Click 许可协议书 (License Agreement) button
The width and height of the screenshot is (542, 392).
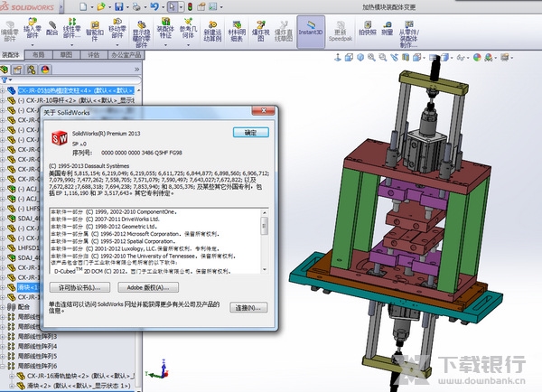click(x=79, y=287)
